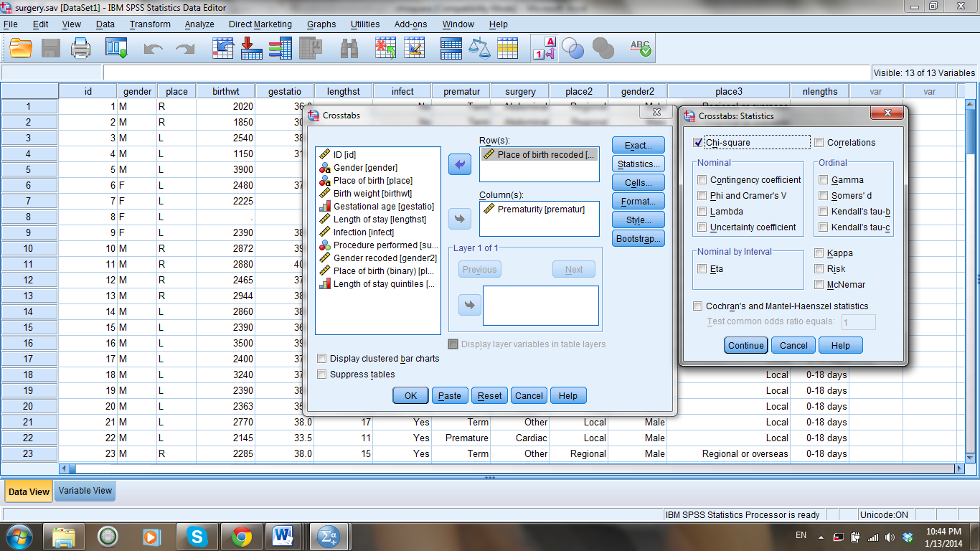Viewport: 980px width, 551px height.
Task: Check Cochran's and Mantel-Haenszel statistics
Action: (698, 306)
